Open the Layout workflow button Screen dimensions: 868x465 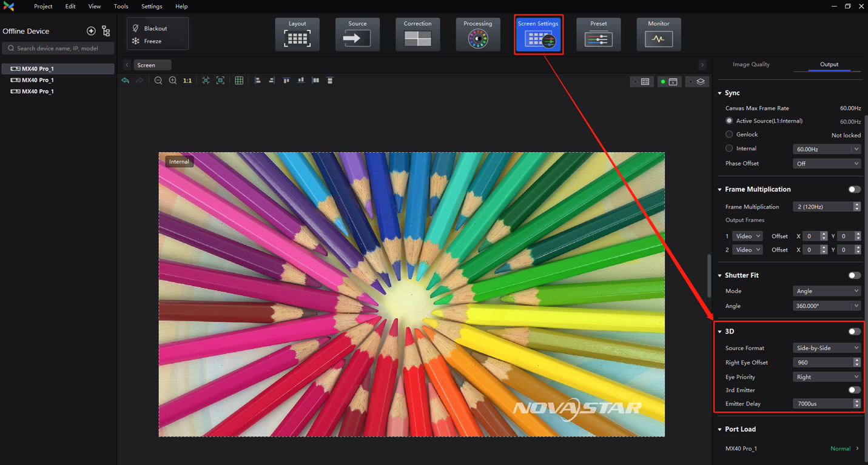click(297, 35)
